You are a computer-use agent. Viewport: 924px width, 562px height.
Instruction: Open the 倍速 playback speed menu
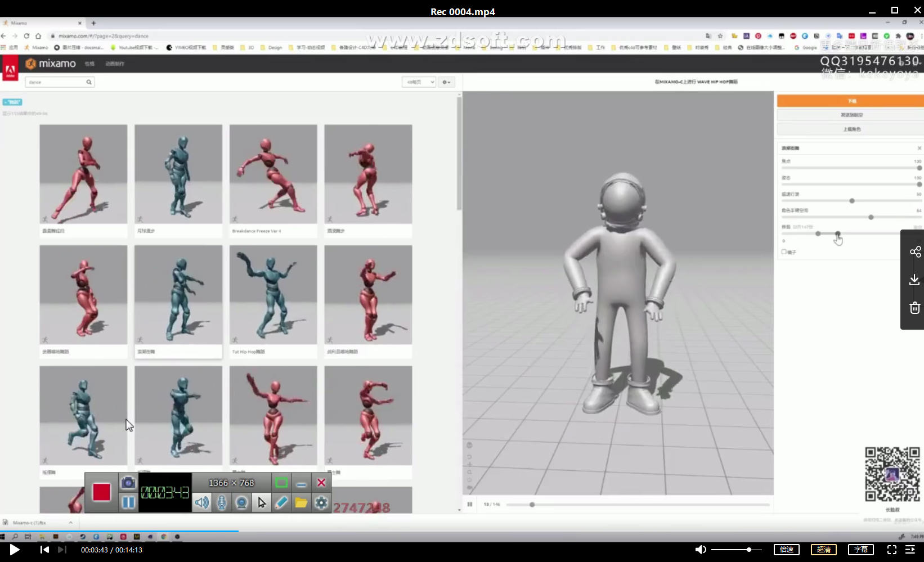pyautogui.click(x=787, y=550)
